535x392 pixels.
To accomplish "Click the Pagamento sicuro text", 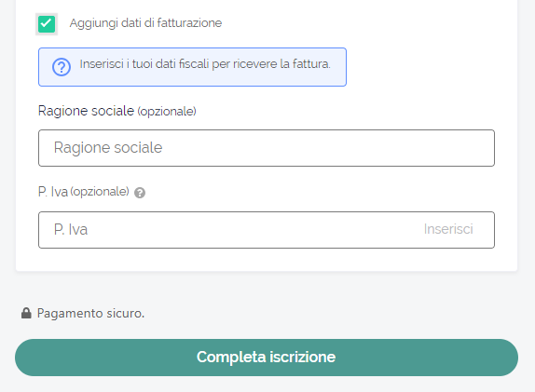I will (90, 313).
